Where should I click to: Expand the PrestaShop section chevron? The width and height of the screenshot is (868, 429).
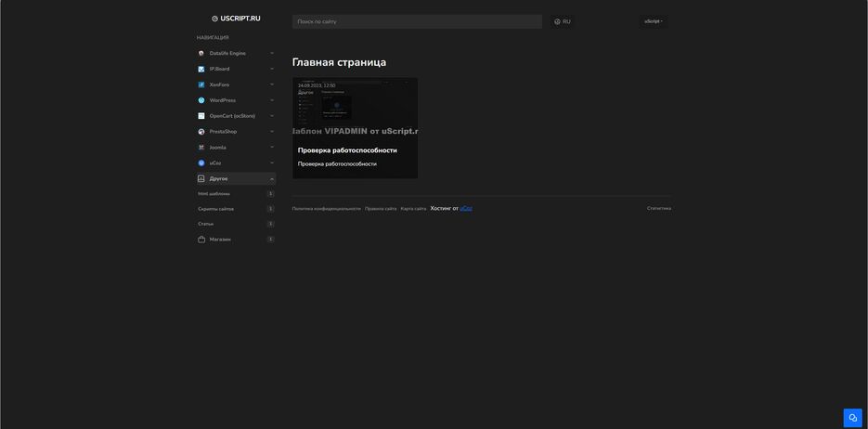[272, 132]
